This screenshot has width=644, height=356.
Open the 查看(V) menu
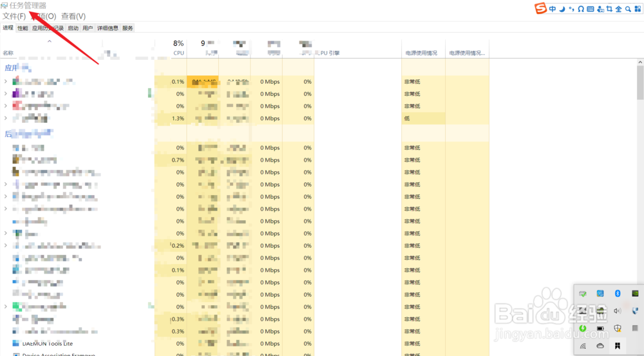coord(73,16)
